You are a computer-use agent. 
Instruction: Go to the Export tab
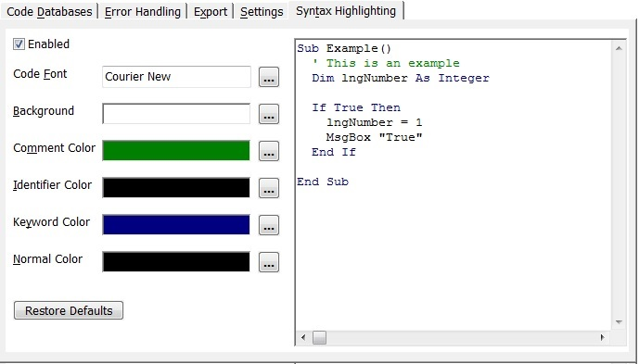click(211, 12)
